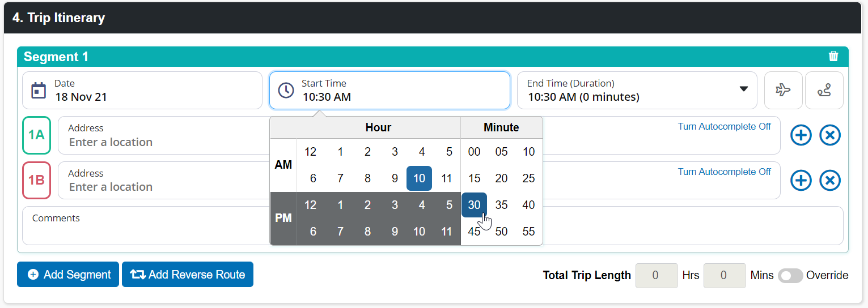The height and width of the screenshot is (308, 868).
Task: Toggle the Override switch
Action: pos(790,275)
